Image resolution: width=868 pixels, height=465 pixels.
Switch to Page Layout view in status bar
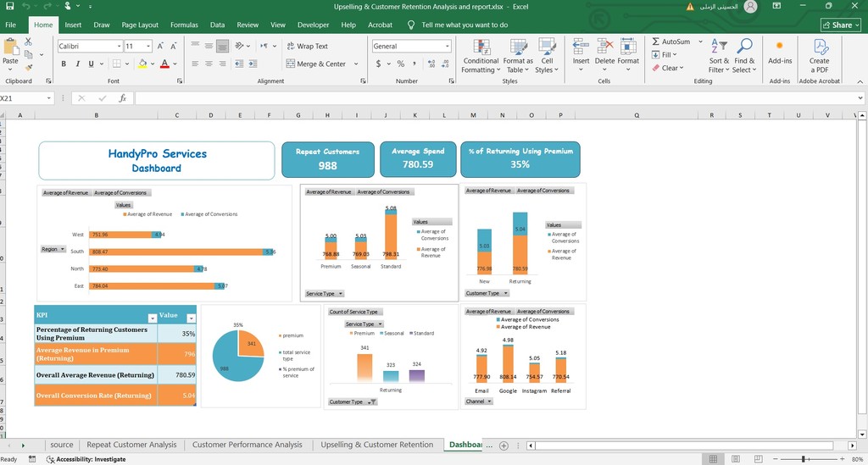point(736,459)
